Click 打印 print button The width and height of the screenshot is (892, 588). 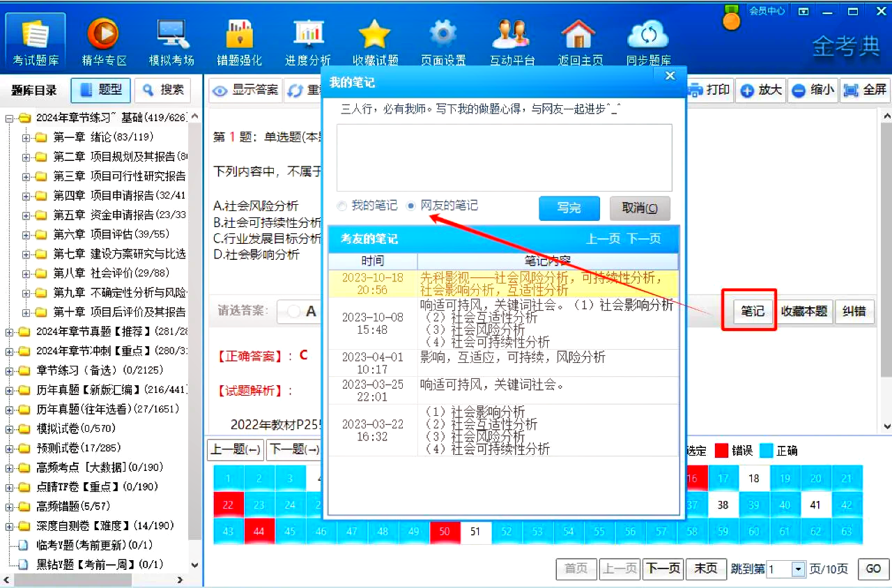point(709,91)
